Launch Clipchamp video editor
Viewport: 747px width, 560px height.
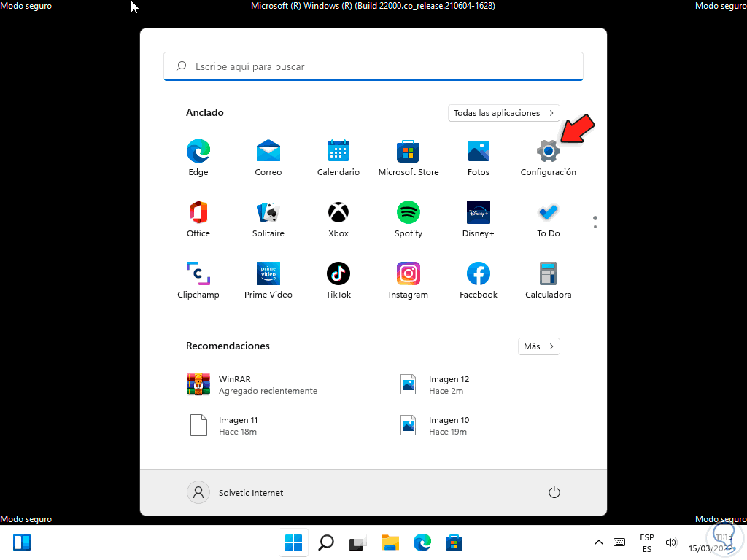pyautogui.click(x=198, y=281)
